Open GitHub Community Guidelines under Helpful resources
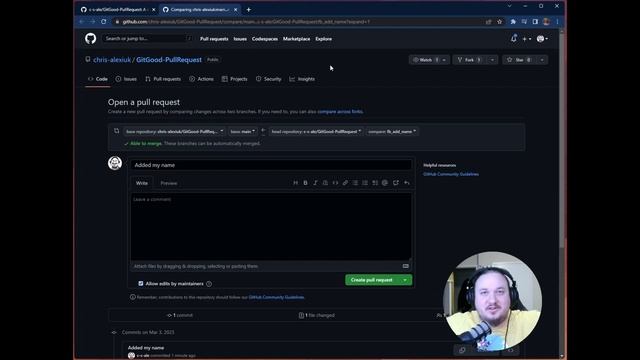Viewport: 640px width, 360px height. click(x=451, y=174)
